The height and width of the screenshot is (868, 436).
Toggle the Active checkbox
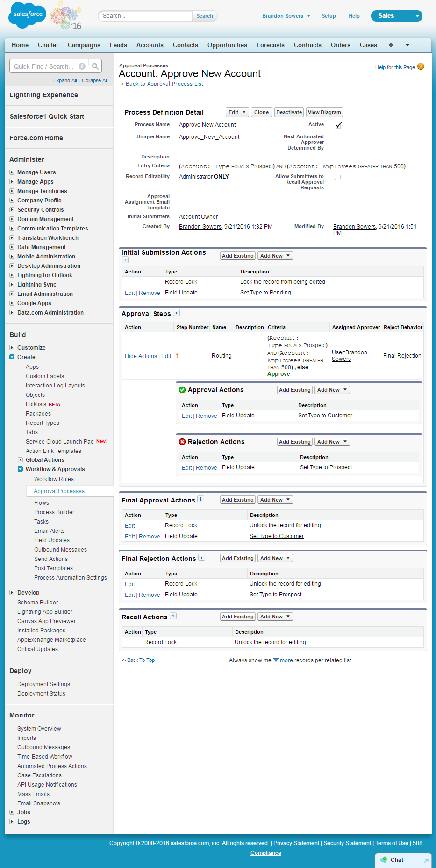pyautogui.click(x=338, y=125)
